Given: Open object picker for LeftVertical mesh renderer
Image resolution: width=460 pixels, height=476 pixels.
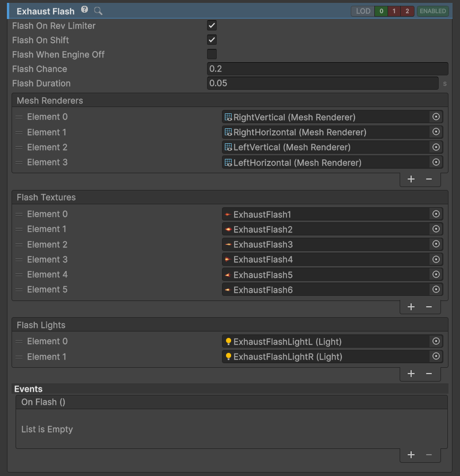Looking at the screenshot, I should pos(436,147).
